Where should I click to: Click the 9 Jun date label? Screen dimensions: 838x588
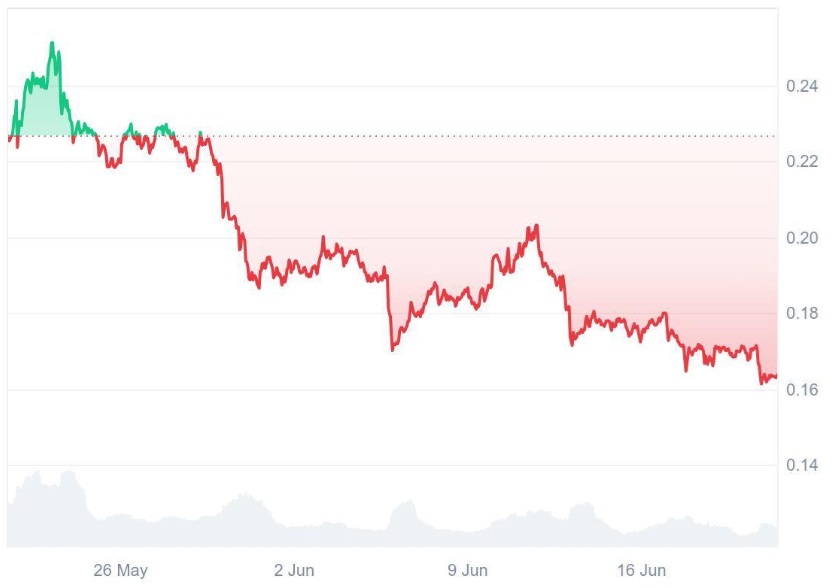467,571
